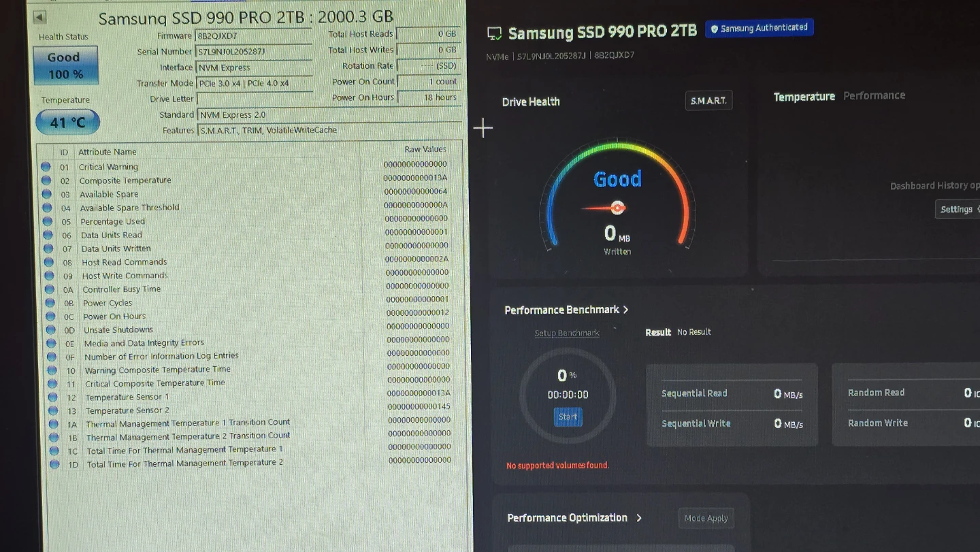Open S.M.A.R.T. details in Samsung Magician
Screen dimensions: 980x552
click(708, 101)
